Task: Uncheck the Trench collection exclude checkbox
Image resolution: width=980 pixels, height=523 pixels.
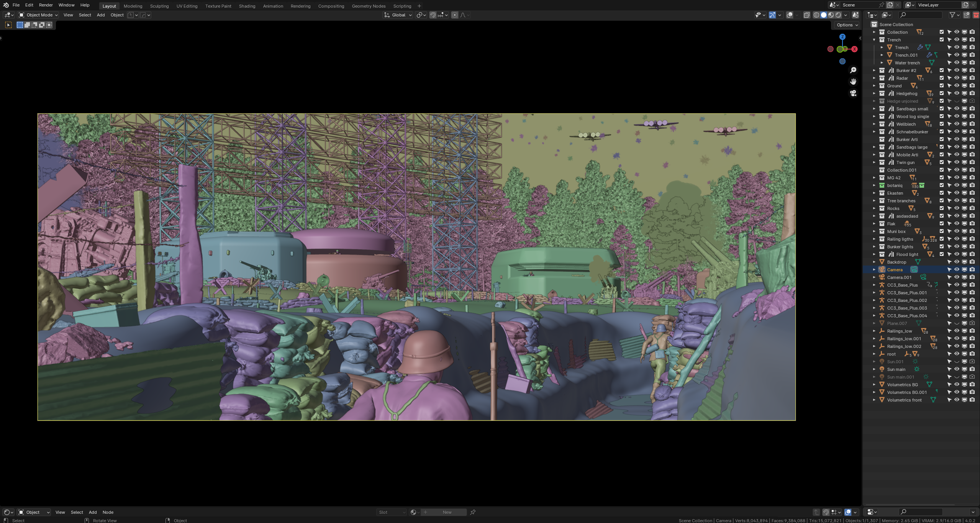Action: click(x=942, y=40)
